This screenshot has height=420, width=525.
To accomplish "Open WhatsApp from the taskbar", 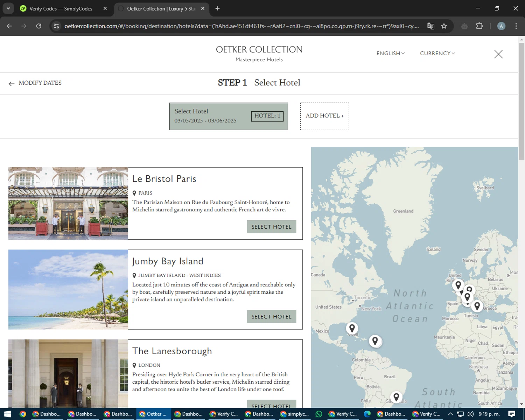I will (318, 414).
